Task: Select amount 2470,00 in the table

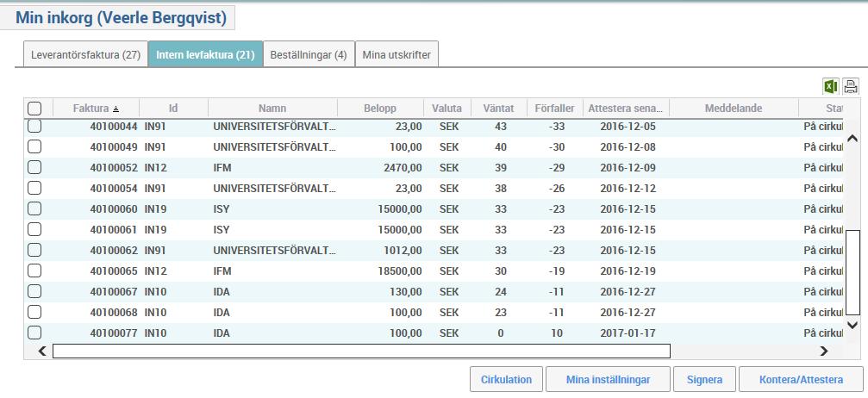Action: click(x=403, y=168)
